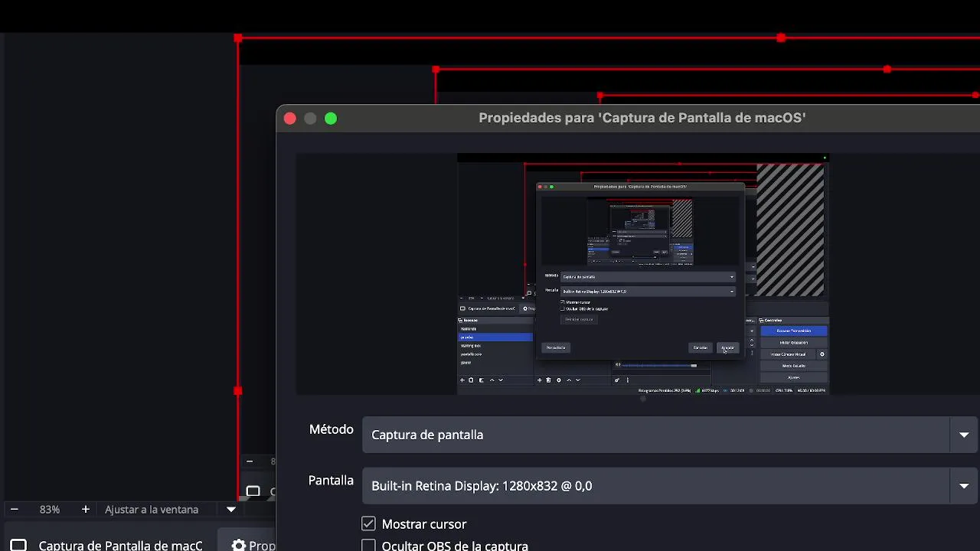The width and height of the screenshot is (980, 551).
Task: Click the 'Método' field label
Action: tap(332, 429)
